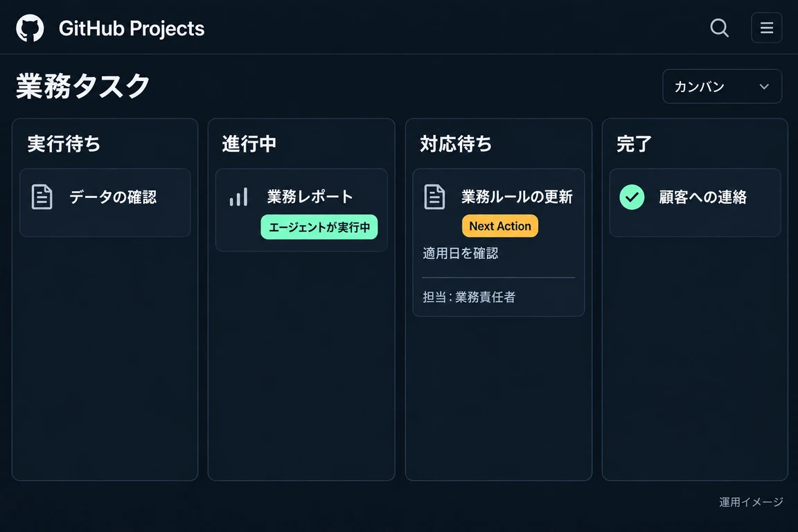Expand the カンバン dropdown chevron arrow

[x=764, y=87]
